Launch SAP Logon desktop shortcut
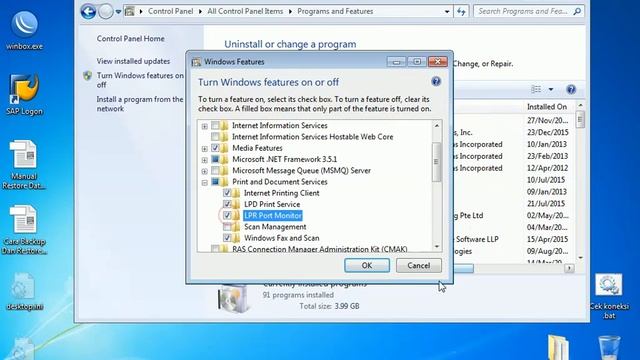The image size is (640, 360). [x=24, y=94]
